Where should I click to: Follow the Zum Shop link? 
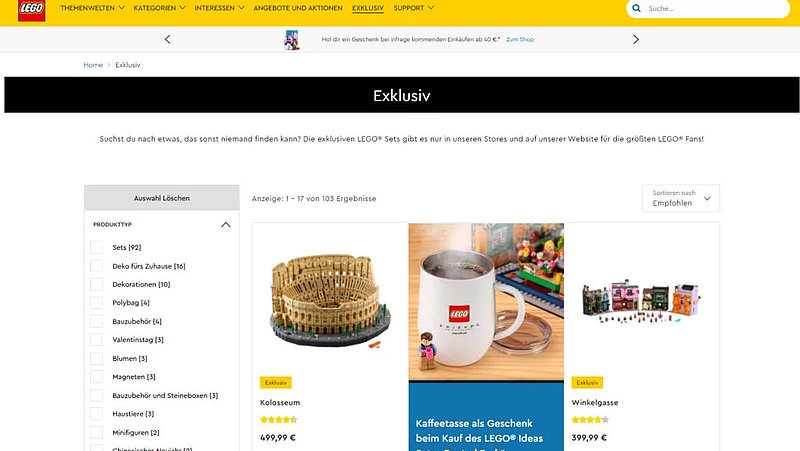click(x=520, y=39)
